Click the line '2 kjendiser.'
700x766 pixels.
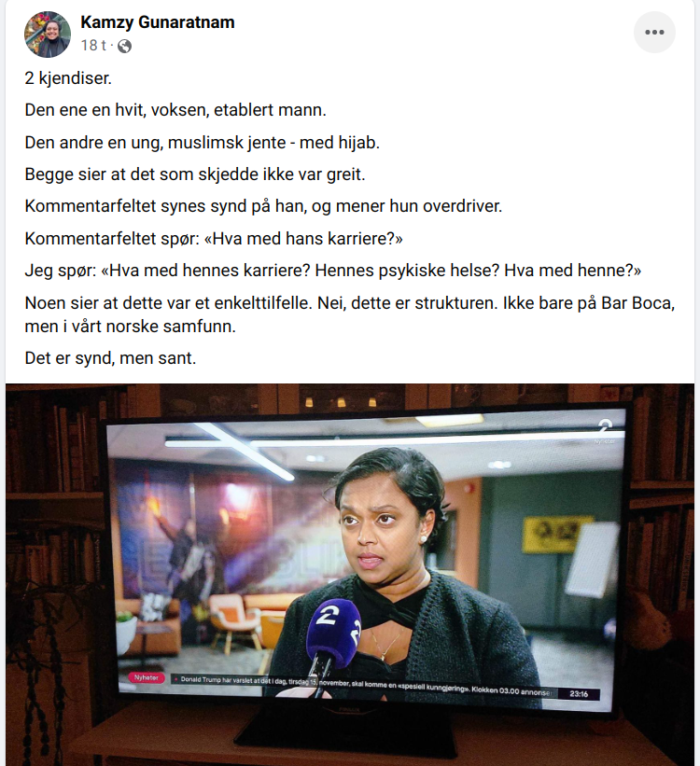68,78
